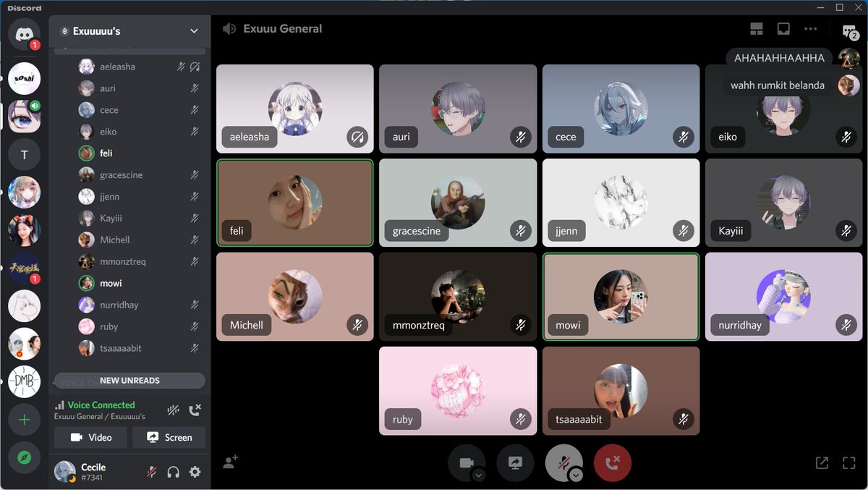Unmute microphone in bottom user panel

click(151, 472)
